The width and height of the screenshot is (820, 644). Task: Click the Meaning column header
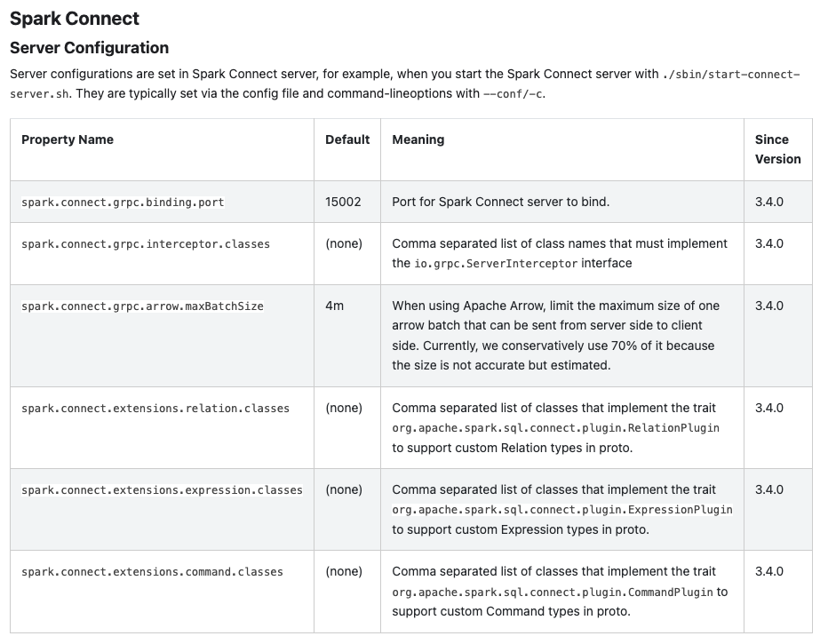pos(418,139)
